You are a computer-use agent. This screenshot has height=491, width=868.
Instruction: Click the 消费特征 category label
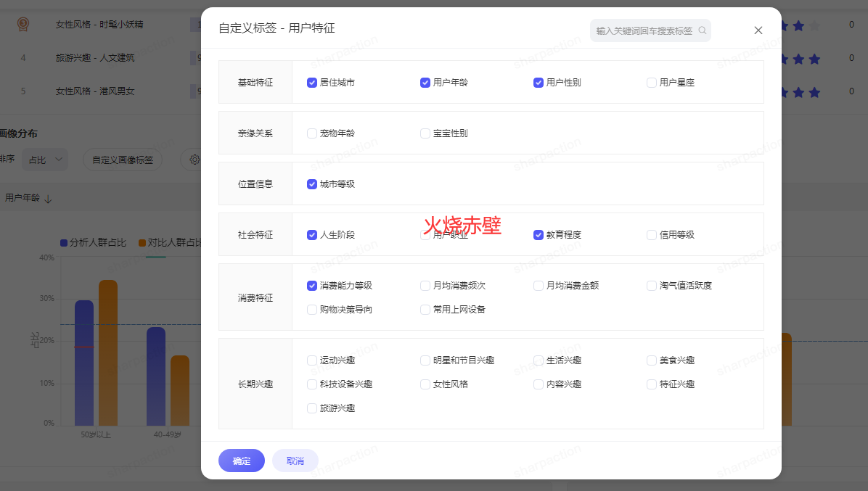pyautogui.click(x=255, y=298)
